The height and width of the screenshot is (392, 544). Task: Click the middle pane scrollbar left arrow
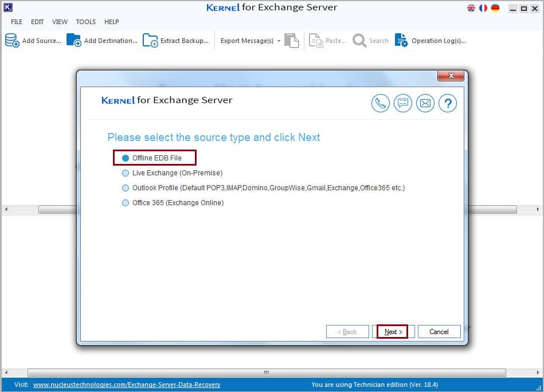pyautogui.click(x=6, y=210)
